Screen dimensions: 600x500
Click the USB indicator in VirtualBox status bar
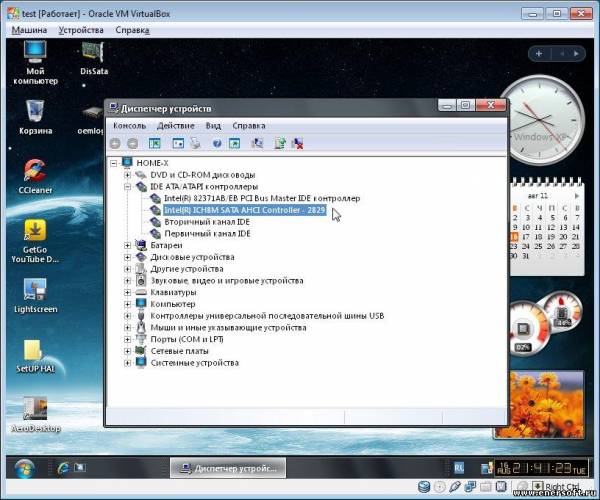coord(455,487)
